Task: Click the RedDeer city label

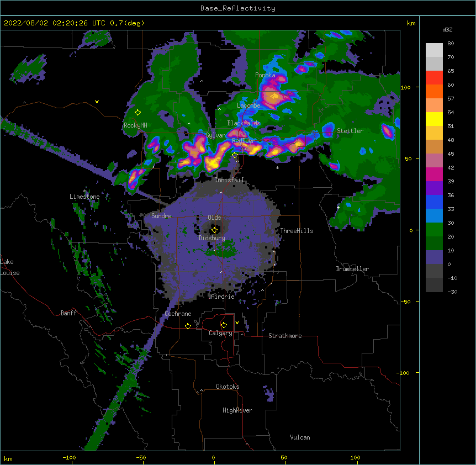Action: 243,140
